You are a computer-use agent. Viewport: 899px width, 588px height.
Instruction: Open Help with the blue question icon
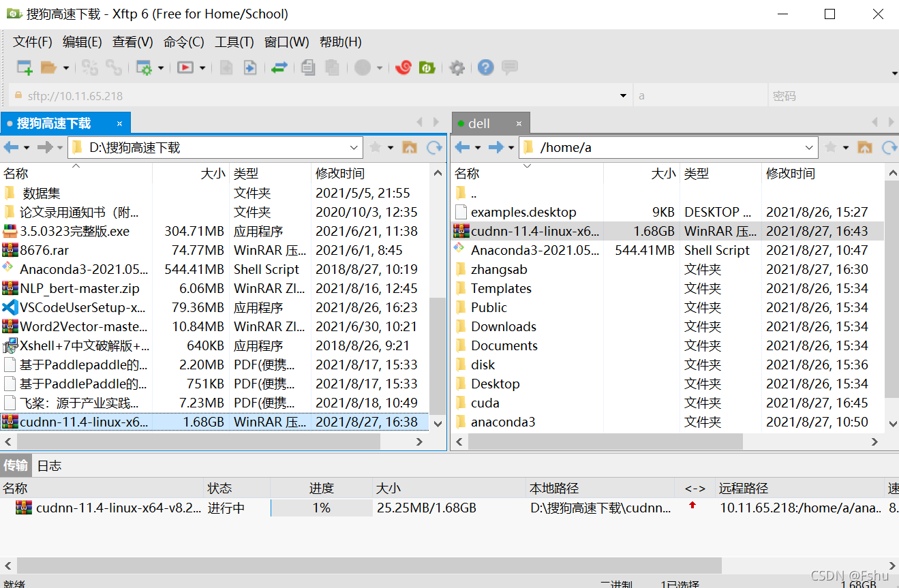coord(485,67)
